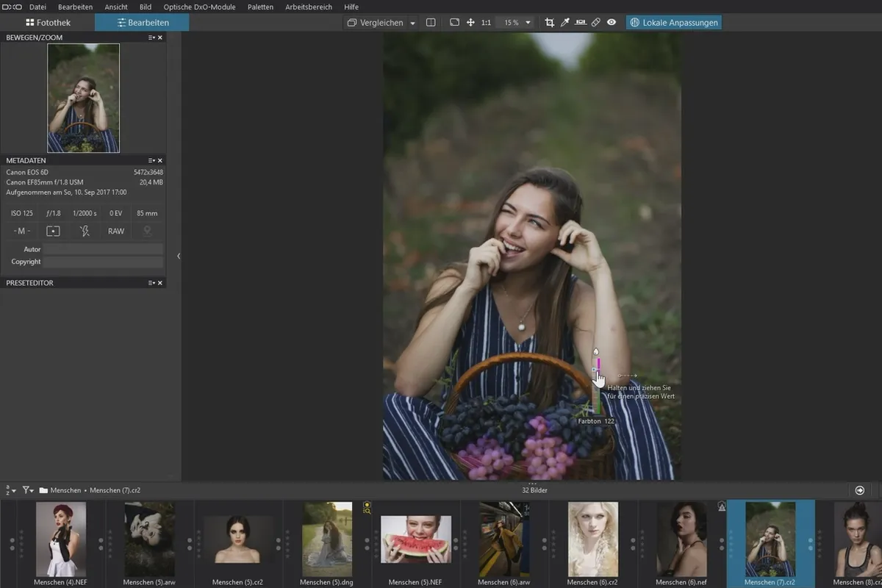Activate the Move/Pan hand tool

(470, 23)
